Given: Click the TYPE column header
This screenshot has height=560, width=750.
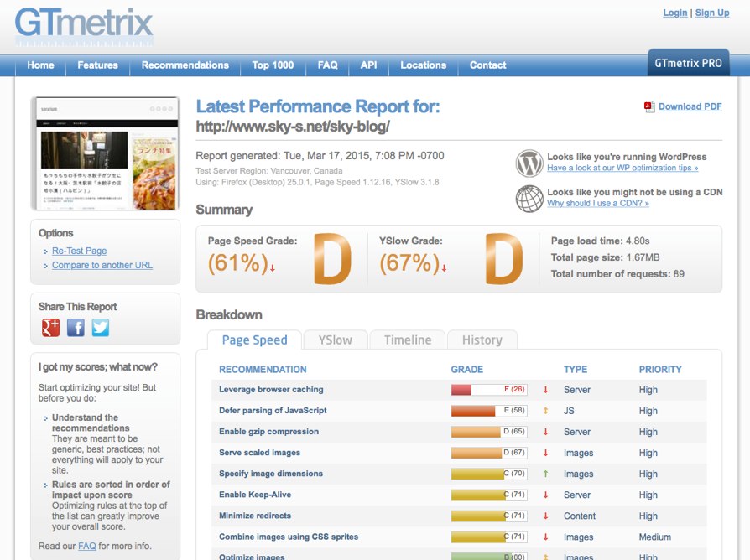Looking at the screenshot, I should pyautogui.click(x=576, y=370).
